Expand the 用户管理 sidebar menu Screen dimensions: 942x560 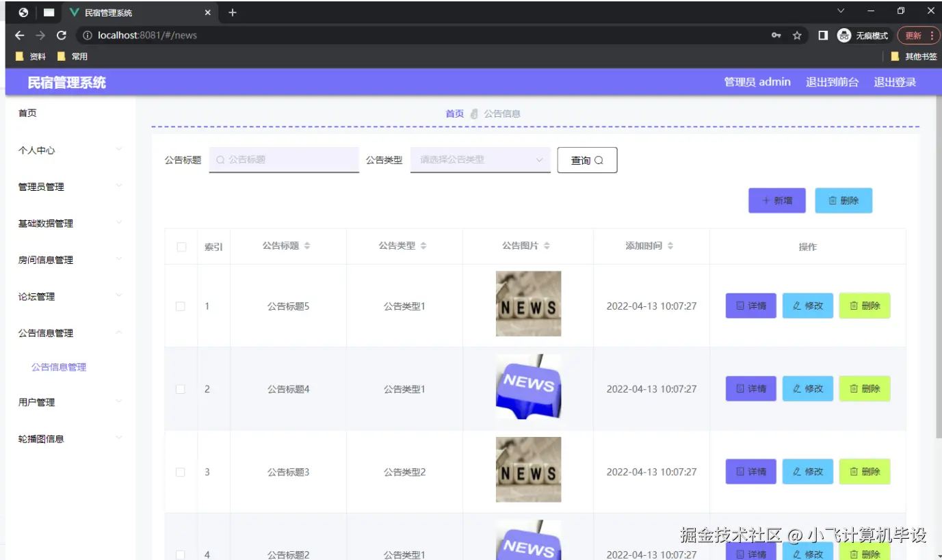70,402
